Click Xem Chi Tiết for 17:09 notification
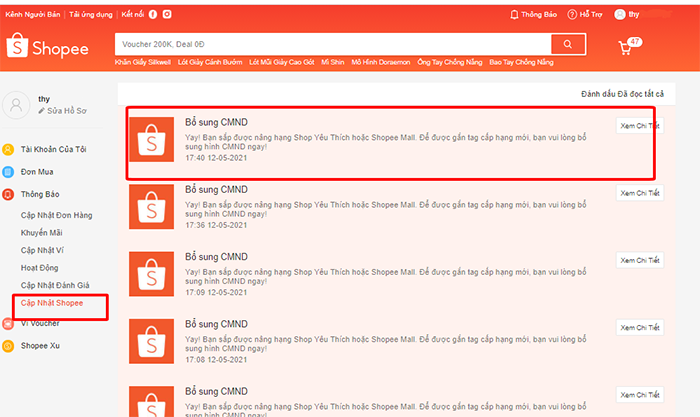Viewport: 700px width, 417px height. (640, 260)
